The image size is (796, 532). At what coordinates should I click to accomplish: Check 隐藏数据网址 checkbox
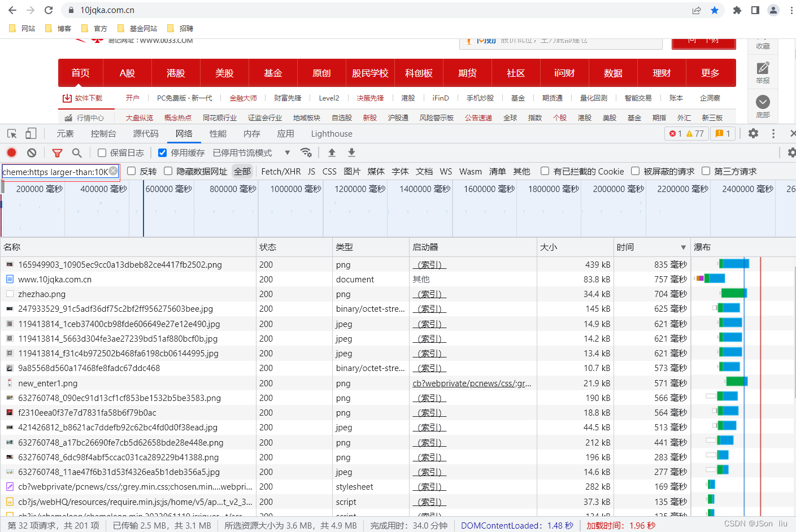click(168, 171)
